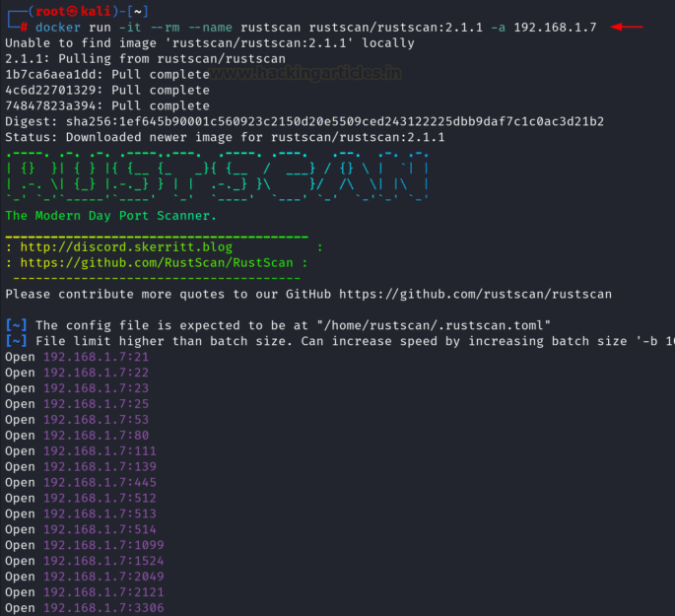Open the discord.skerritt.blog link
Screen dimensions: 675x616
tap(126, 247)
